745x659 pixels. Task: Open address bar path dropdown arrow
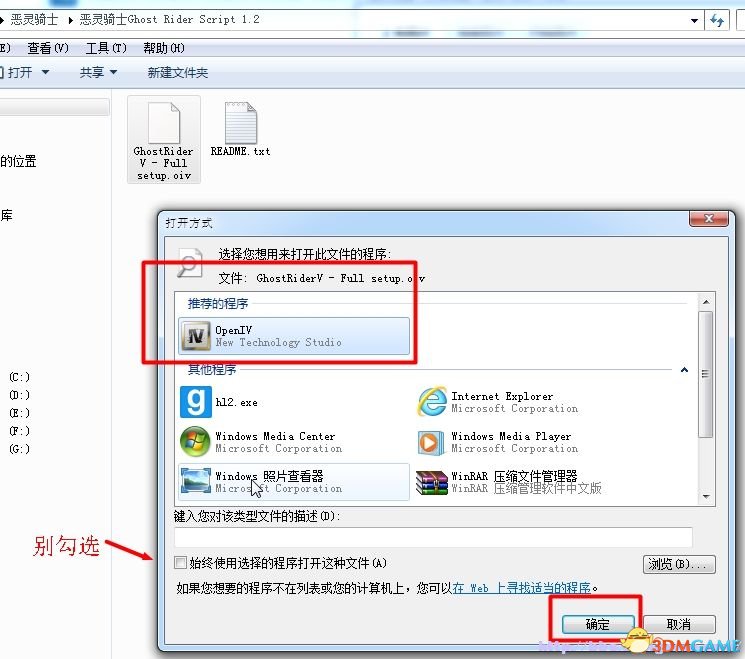[695, 20]
